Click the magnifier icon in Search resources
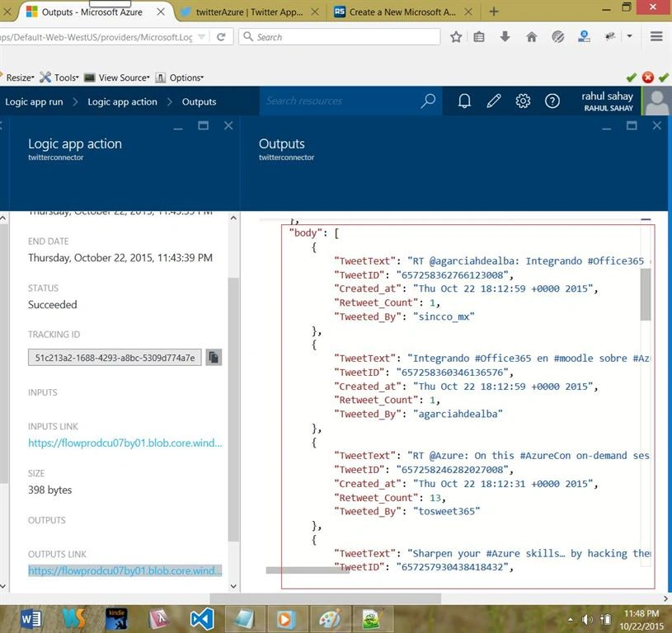The image size is (672, 633). [x=428, y=101]
